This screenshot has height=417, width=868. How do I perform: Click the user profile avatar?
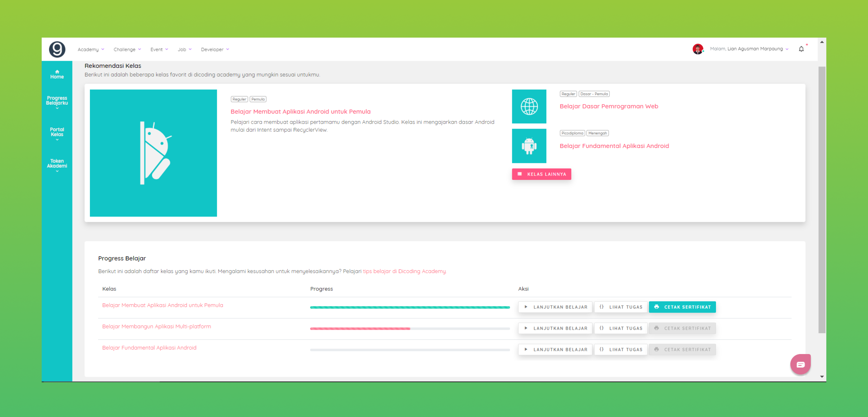pyautogui.click(x=697, y=49)
